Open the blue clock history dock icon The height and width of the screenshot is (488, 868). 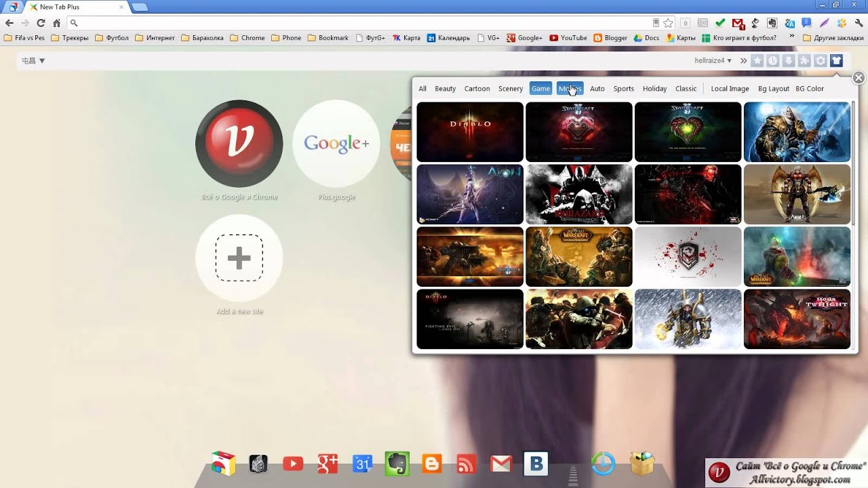point(603,464)
